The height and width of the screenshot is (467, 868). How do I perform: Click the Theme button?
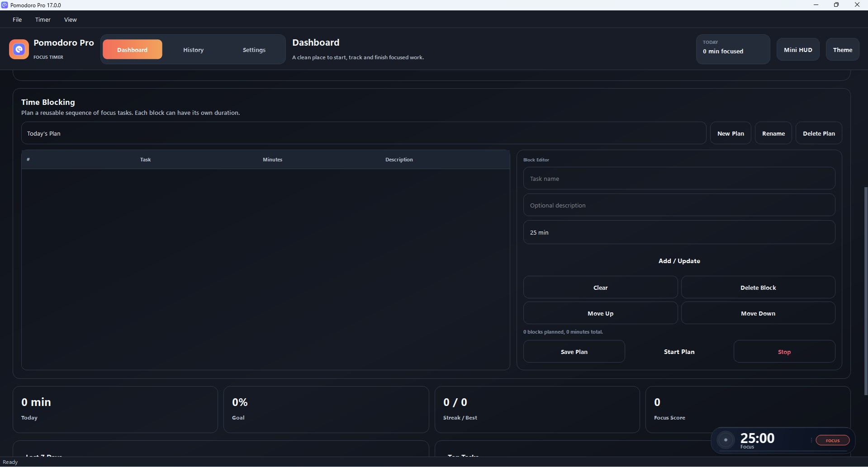click(x=842, y=50)
